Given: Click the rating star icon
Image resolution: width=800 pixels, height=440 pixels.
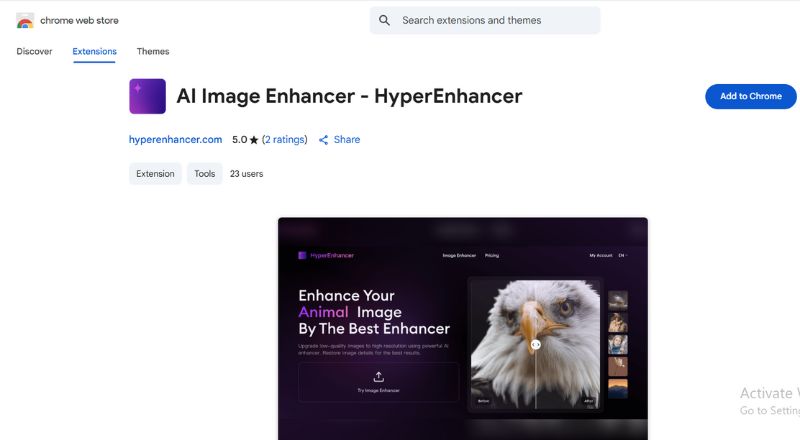Looking at the screenshot, I should (254, 140).
